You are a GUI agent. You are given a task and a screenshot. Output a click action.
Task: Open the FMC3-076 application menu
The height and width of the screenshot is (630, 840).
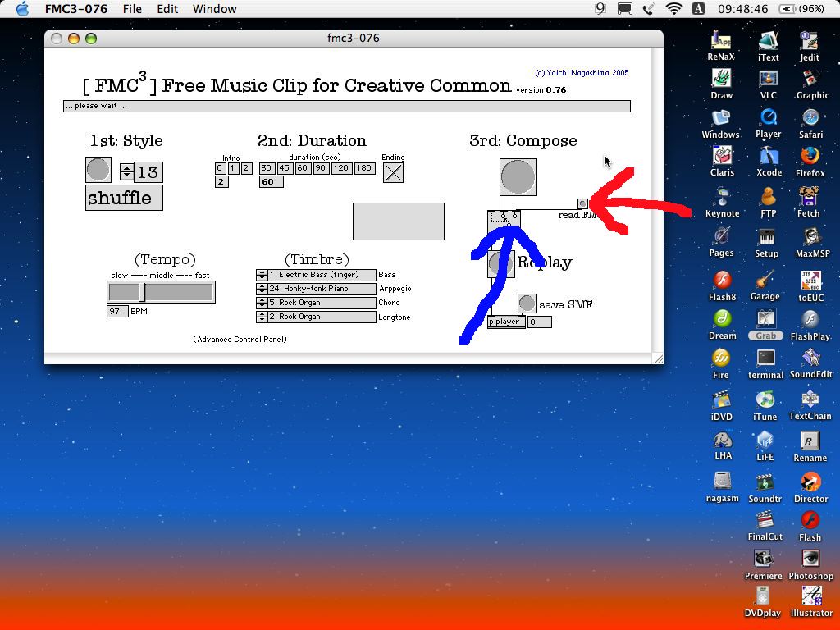(x=76, y=8)
